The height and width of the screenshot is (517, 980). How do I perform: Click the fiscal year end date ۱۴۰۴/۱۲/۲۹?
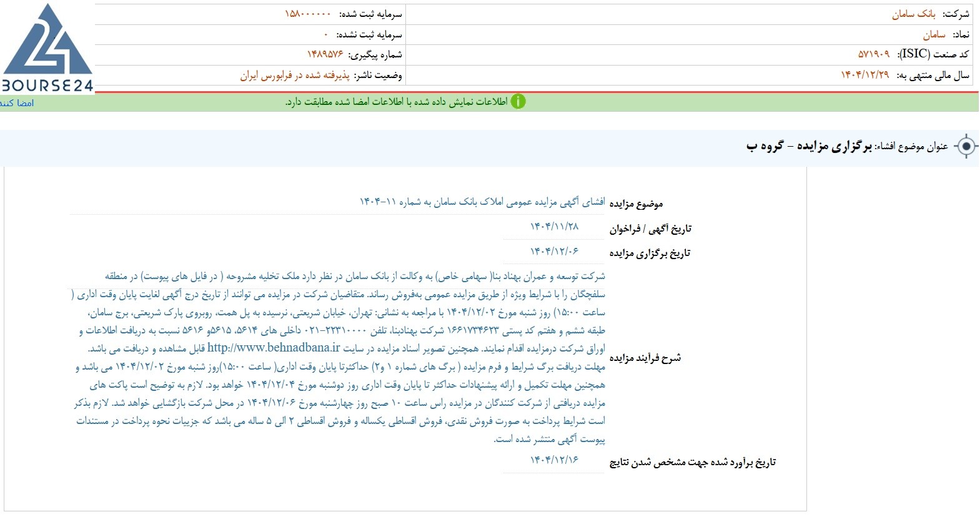tap(864, 75)
